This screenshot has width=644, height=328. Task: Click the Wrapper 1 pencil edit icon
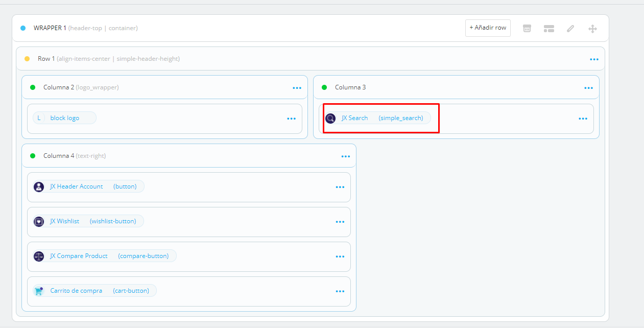[571, 29]
